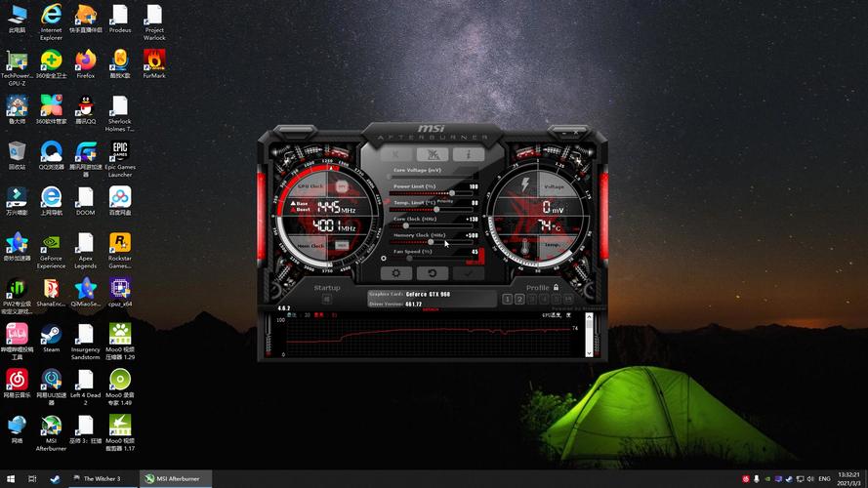Toggle the Startup Windows-logo apply button
This screenshot has width=868, height=488.
327,300
